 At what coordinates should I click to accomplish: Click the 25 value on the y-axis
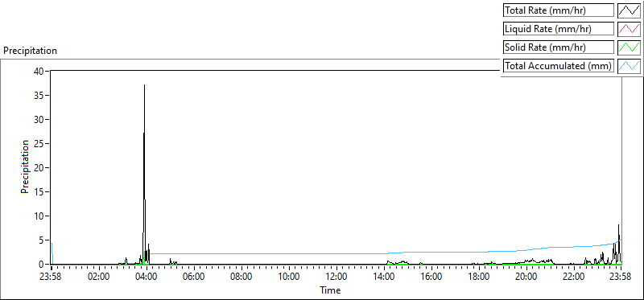(39, 144)
